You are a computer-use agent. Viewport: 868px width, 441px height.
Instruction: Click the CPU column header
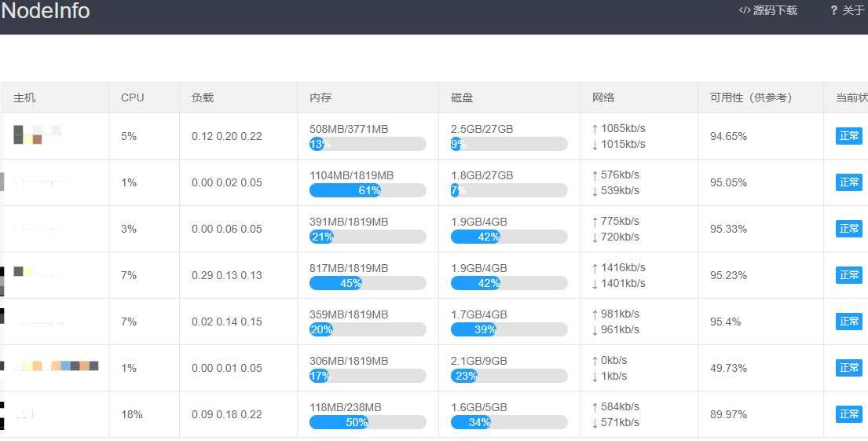coord(132,97)
